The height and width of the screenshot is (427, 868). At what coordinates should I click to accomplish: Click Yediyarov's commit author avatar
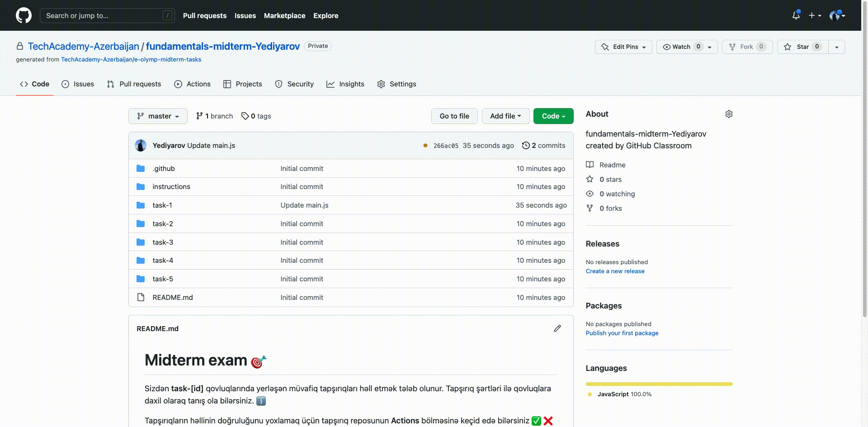pyautogui.click(x=141, y=145)
